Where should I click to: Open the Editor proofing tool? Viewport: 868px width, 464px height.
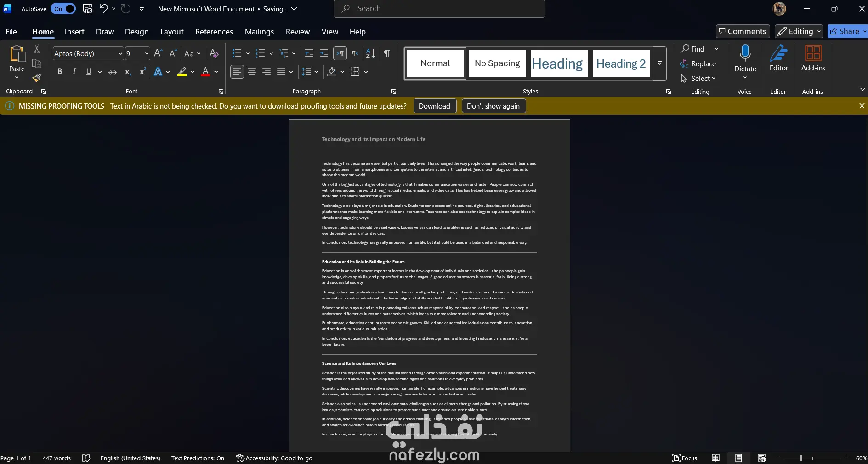[779, 58]
